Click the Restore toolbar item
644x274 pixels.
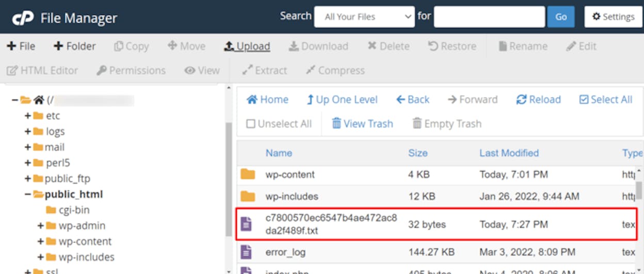click(452, 46)
